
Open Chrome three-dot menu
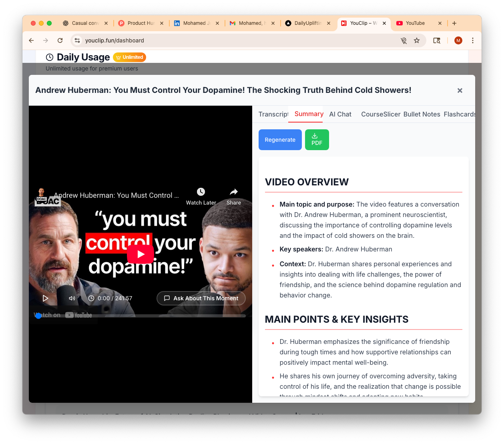(473, 40)
